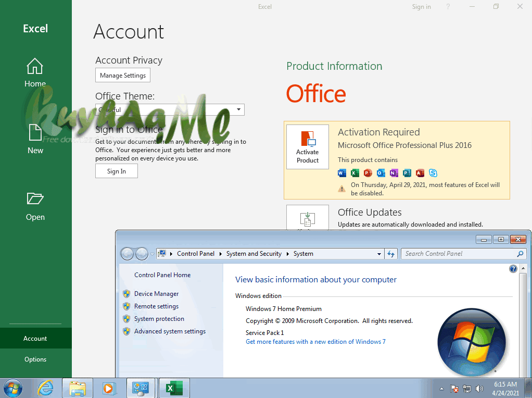Click the Manage Settings button
The height and width of the screenshot is (398, 532).
(x=123, y=76)
